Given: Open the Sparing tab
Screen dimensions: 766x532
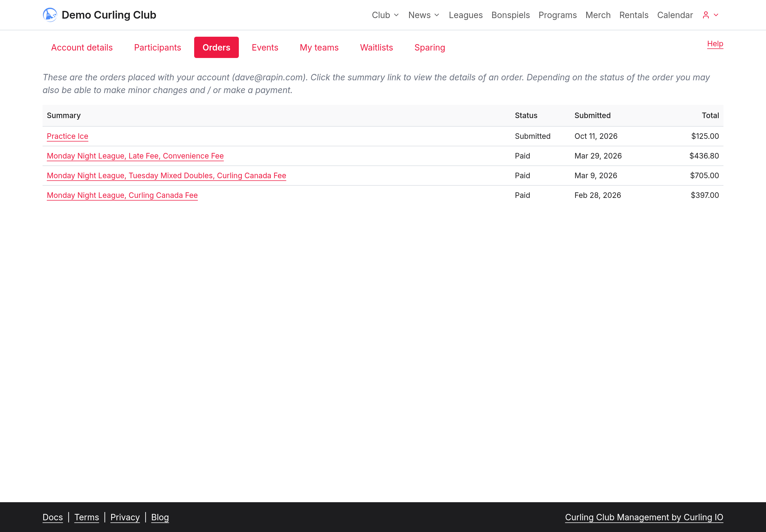Looking at the screenshot, I should tap(430, 47).
